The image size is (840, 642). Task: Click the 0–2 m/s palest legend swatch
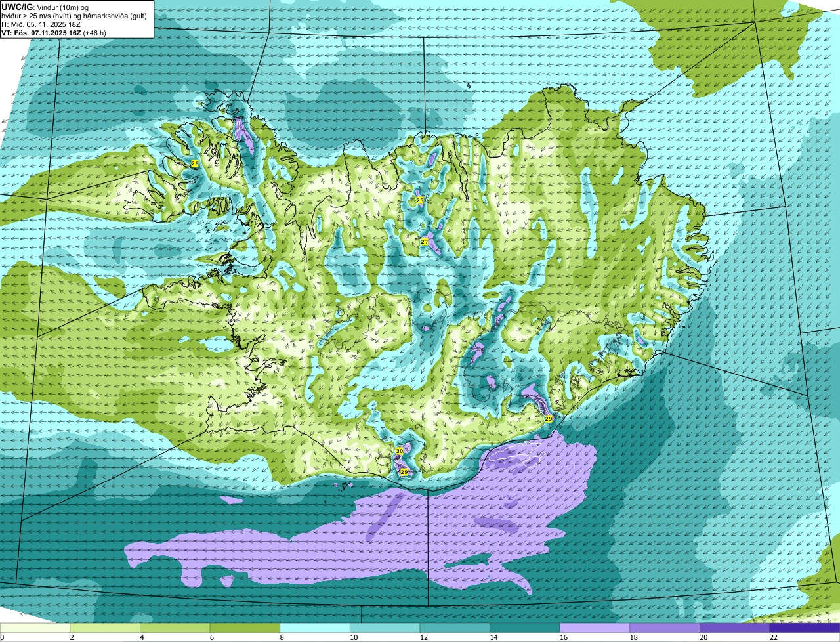[35, 628]
